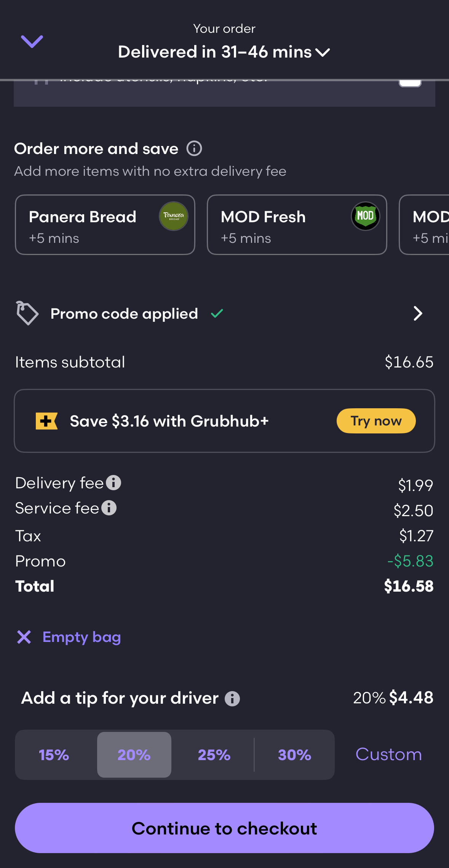Expand delivery time dropdown
Viewport: 449px width, 868px height.
tap(323, 52)
